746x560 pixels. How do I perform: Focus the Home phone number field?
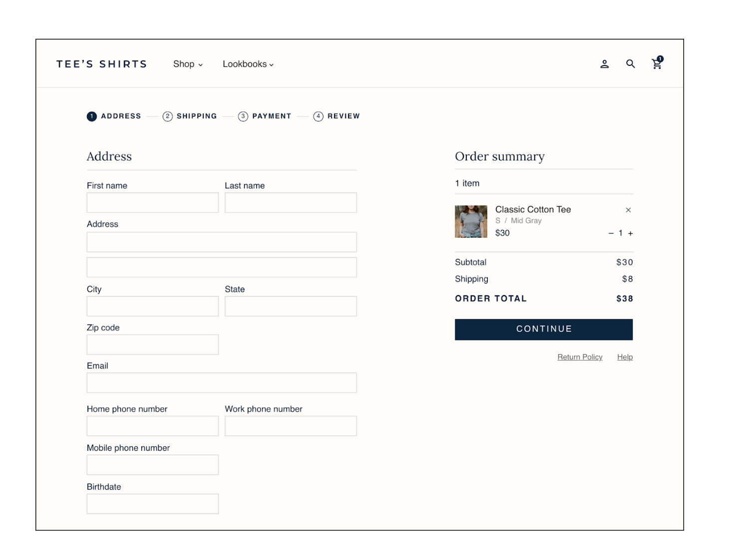(x=153, y=426)
